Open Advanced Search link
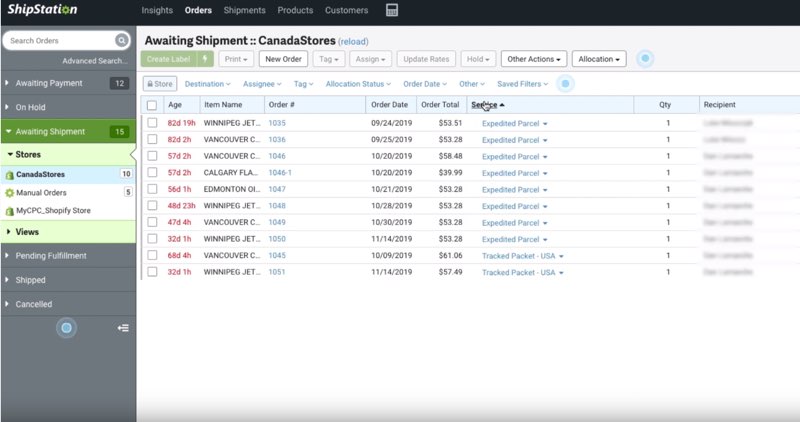This screenshot has width=800, height=422. click(95, 61)
